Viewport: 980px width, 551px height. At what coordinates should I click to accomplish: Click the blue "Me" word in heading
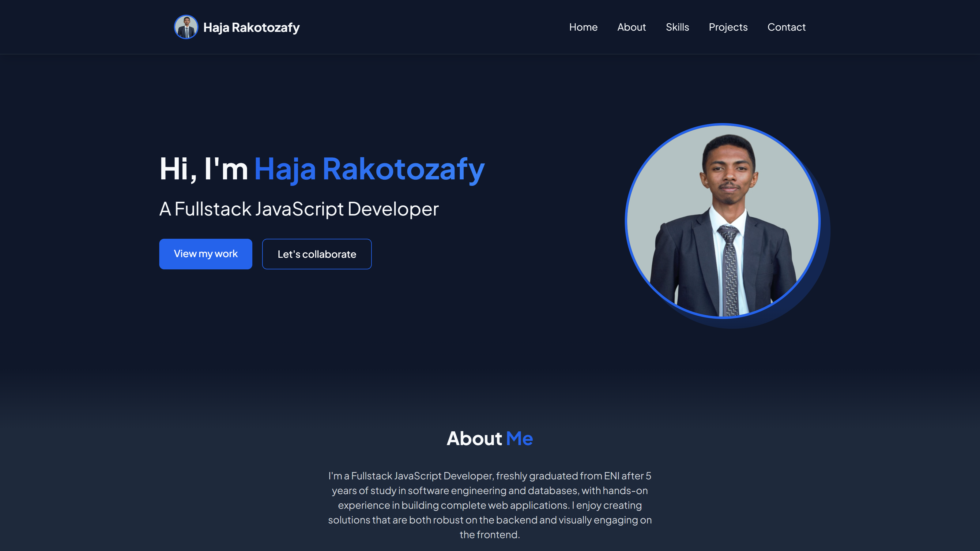click(x=520, y=438)
